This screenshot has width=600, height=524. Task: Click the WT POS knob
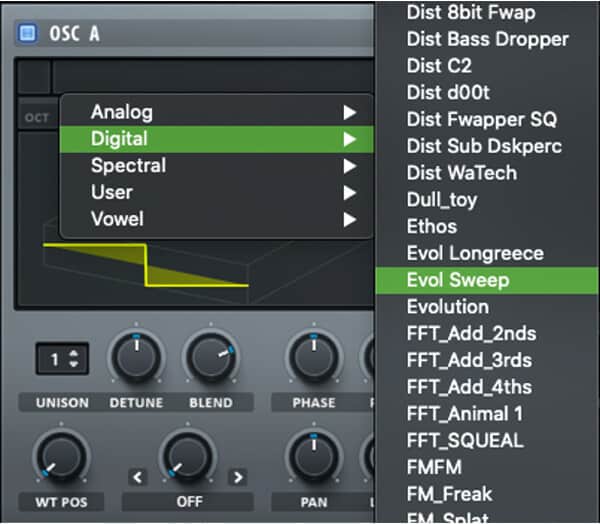click(x=60, y=456)
